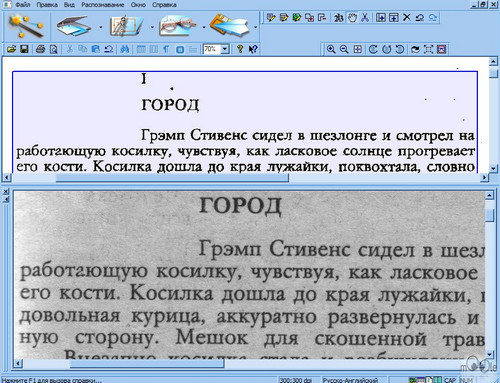The width and height of the screenshot is (500, 383).
Task: Click the Print printer icon
Action: [x=41, y=49]
